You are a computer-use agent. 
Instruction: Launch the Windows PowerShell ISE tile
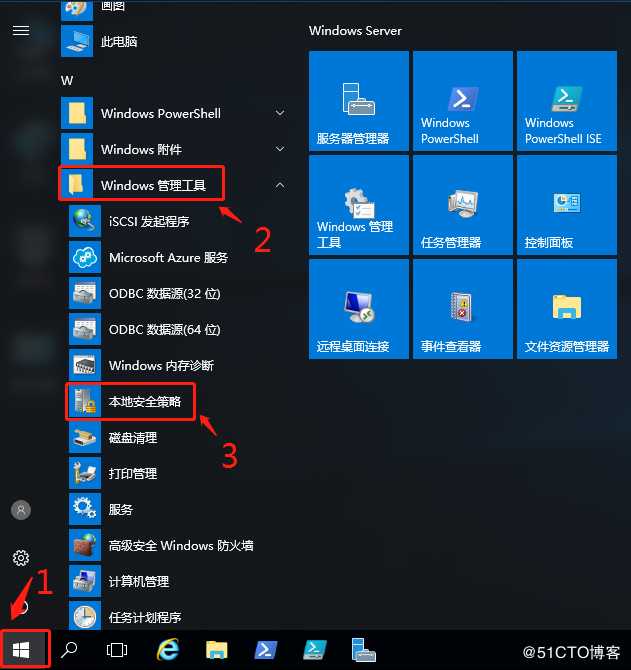[x=567, y=101]
